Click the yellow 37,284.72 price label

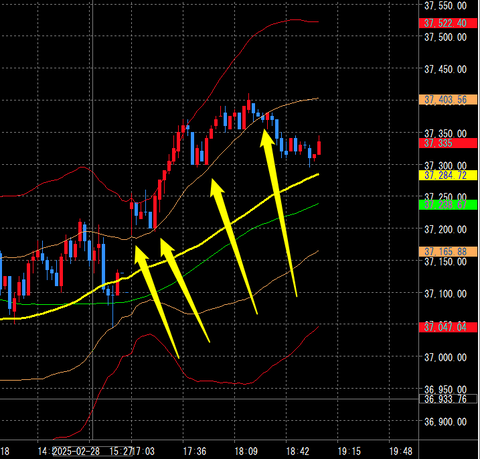point(448,175)
